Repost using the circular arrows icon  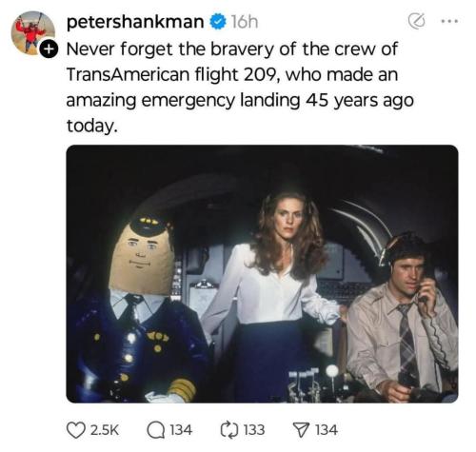229,430
